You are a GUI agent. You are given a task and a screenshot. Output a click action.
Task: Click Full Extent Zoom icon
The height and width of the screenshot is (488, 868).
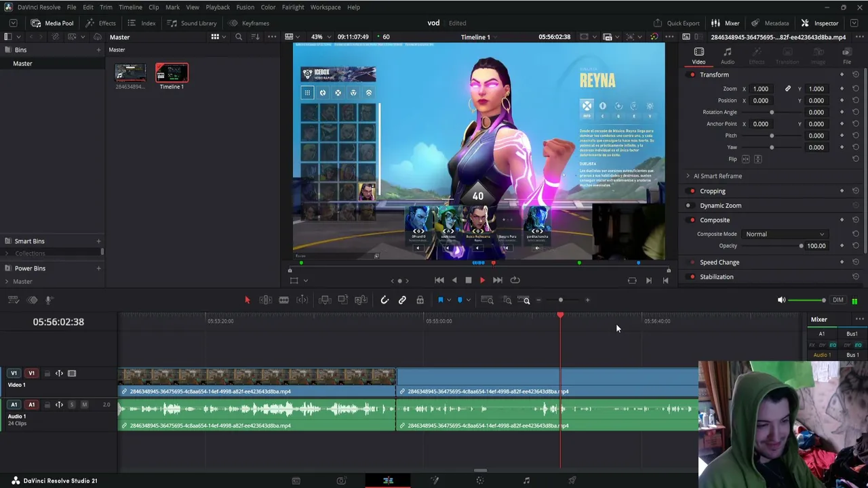487,300
